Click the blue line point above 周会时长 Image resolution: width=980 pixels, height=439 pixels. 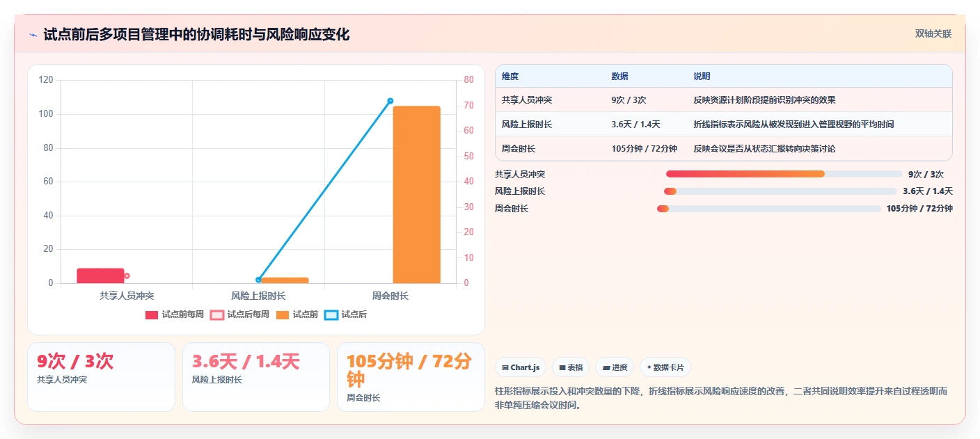point(390,101)
